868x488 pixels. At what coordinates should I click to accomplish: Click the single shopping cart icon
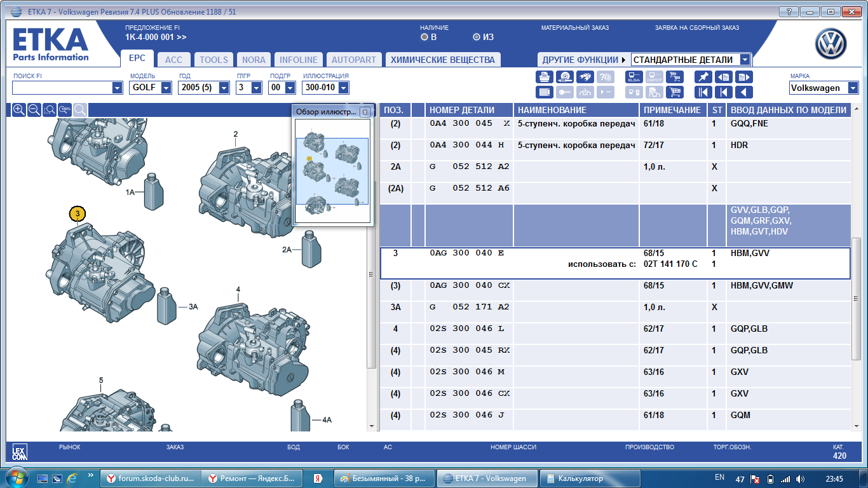(674, 92)
